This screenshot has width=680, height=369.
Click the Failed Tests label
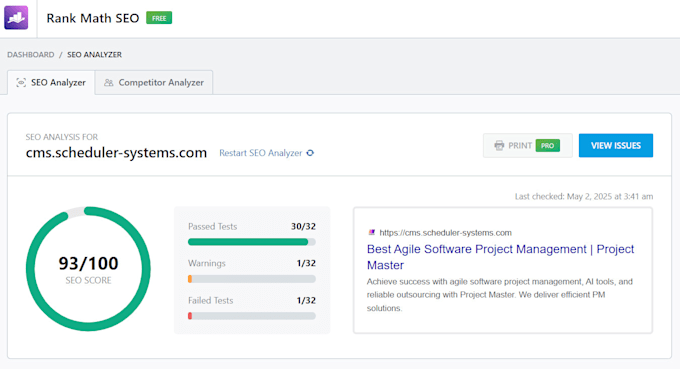tap(210, 300)
